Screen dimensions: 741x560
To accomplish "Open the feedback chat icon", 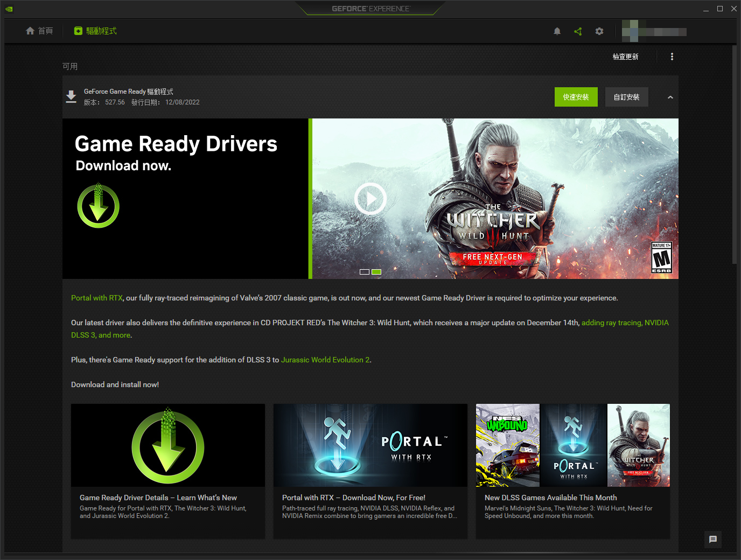I will 713,540.
